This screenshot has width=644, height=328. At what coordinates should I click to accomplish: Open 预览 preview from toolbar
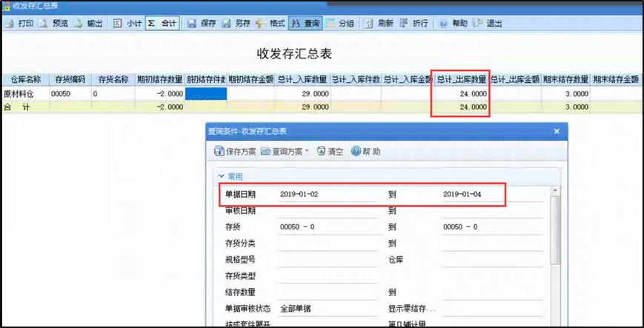(x=54, y=24)
